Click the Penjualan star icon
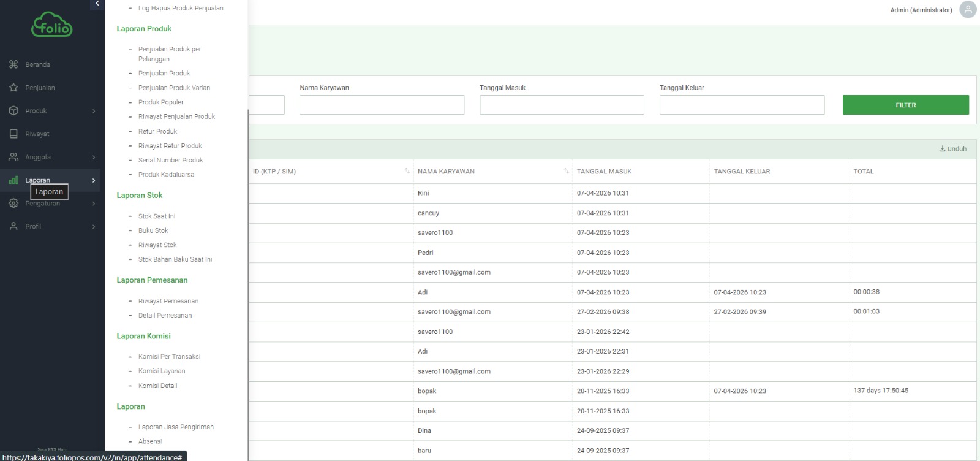The width and height of the screenshot is (980, 461). tap(13, 88)
